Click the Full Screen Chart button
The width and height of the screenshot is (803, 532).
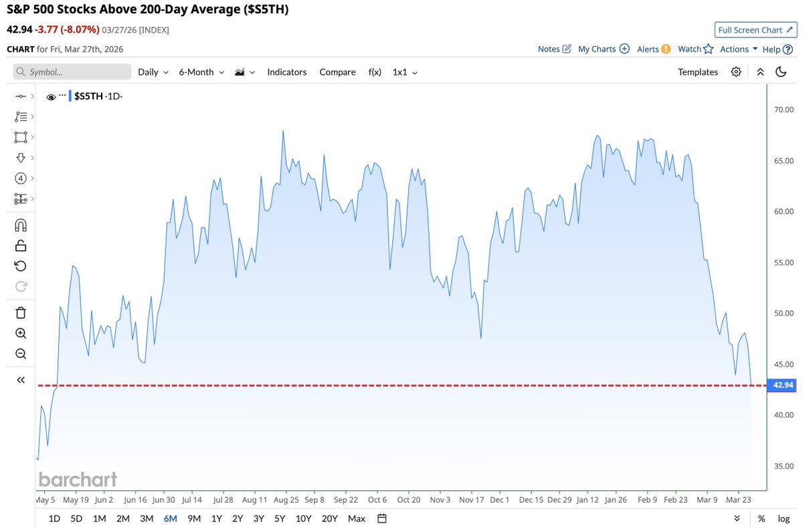pyautogui.click(x=755, y=29)
